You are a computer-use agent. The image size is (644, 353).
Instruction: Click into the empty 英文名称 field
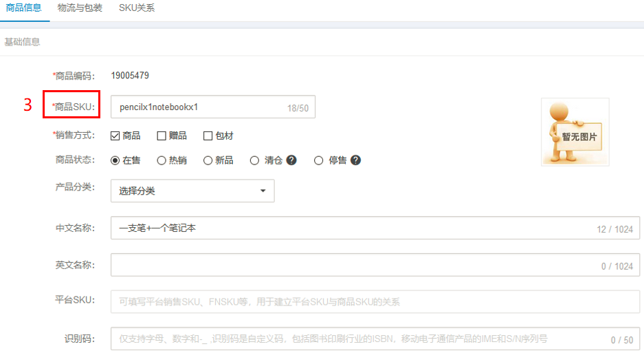351,265
